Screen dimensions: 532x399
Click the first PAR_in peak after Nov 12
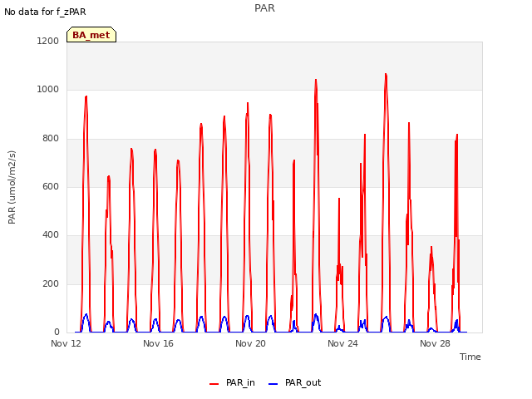[x=86, y=97]
